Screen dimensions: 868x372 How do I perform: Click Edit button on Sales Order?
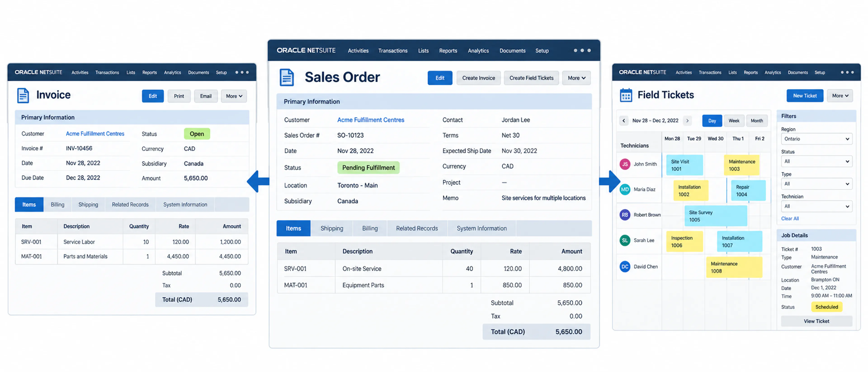440,78
